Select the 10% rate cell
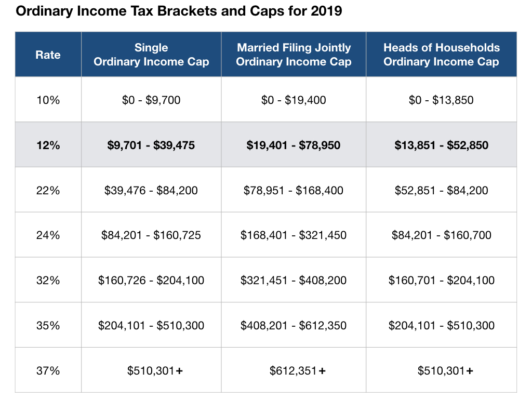Viewport: 532px width, 399px height. pyautogui.click(x=48, y=100)
